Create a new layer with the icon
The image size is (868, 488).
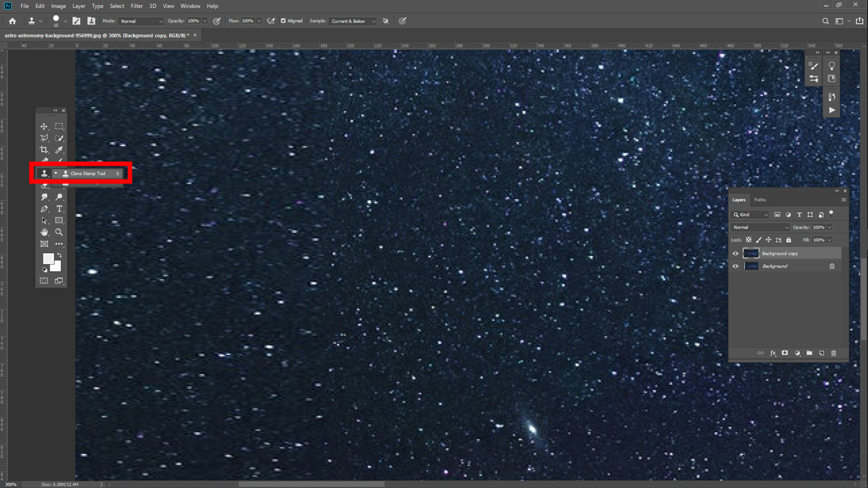(x=822, y=353)
